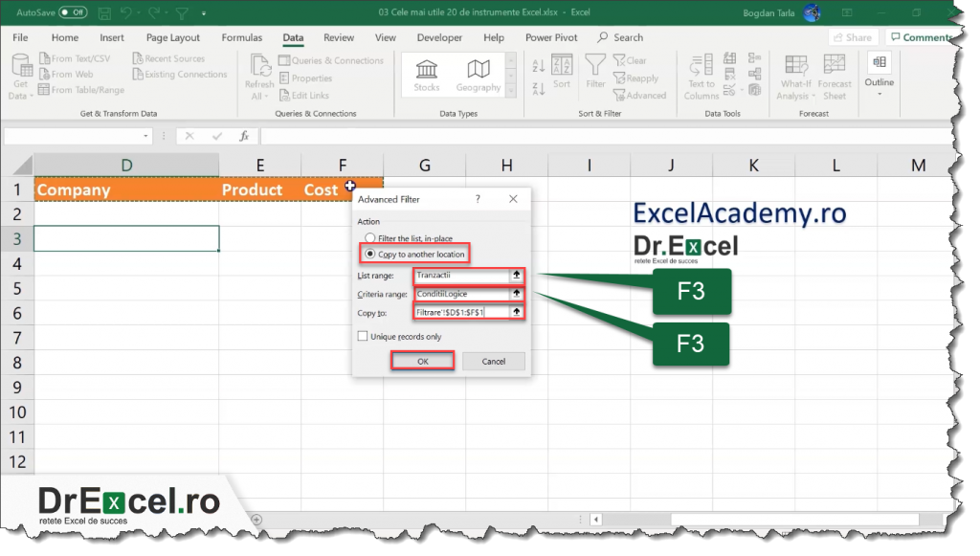Enable the Unique records only checkbox
The width and height of the screenshot is (980, 556).
[364, 336]
